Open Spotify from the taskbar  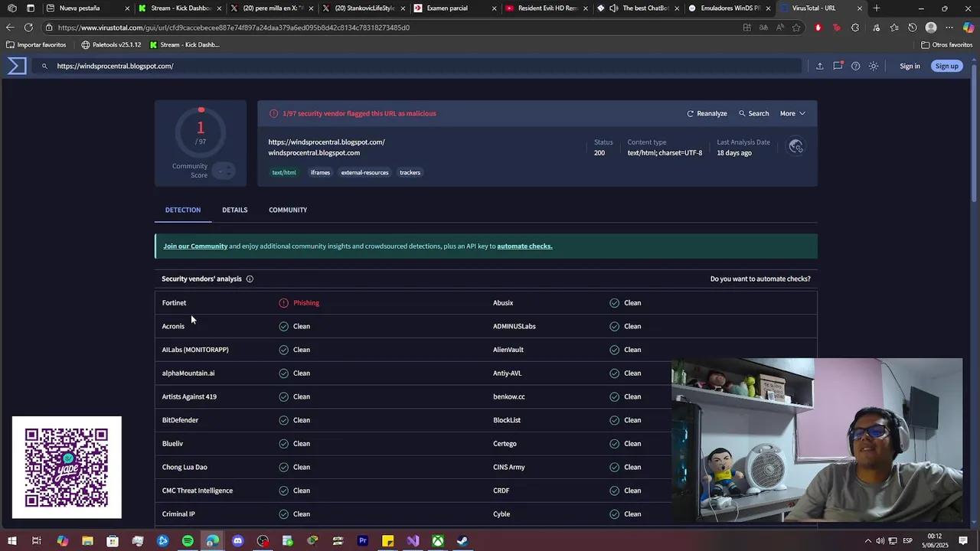(x=188, y=541)
